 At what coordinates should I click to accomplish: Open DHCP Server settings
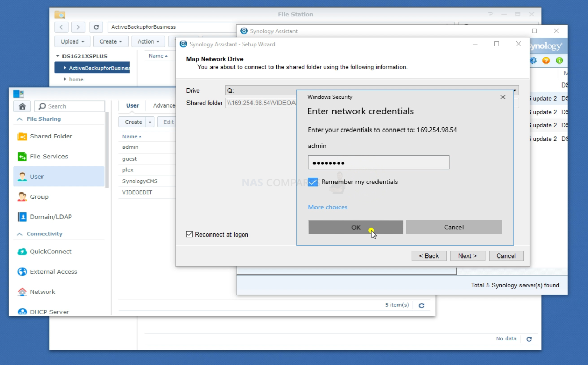59,311
